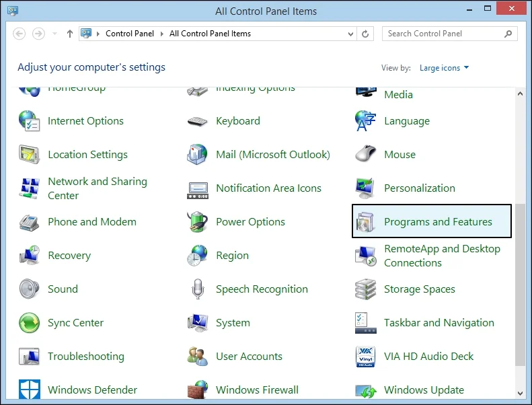Open the Windows Defender shield icon
Viewport: 532px width, 405px height.
pos(29,389)
